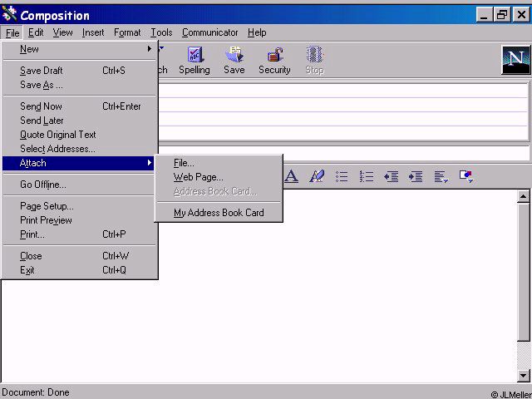Click the scrollbar down arrow
The image size is (532, 399).
(524, 375)
